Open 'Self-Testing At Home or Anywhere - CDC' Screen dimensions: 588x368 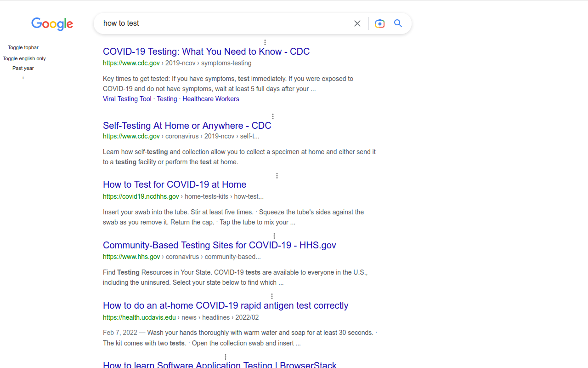(x=187, y=126)
